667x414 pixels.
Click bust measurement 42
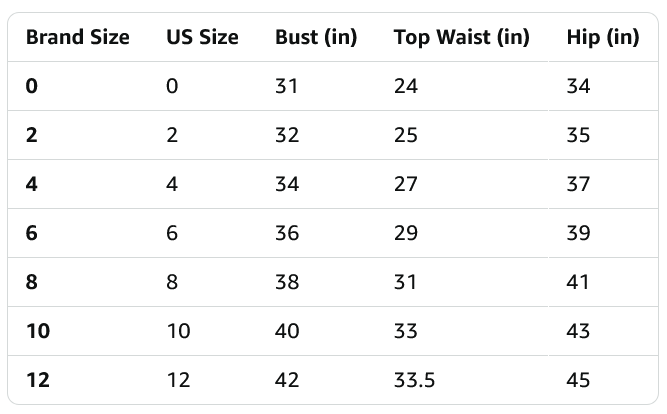coord(287,380)
